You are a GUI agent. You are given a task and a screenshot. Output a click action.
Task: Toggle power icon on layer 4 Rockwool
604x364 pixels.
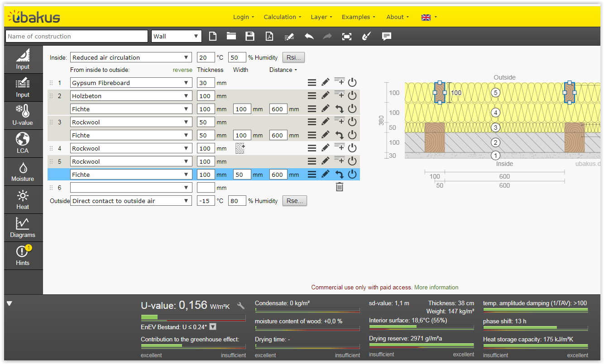pyautogui.click(x=352, y=148)
